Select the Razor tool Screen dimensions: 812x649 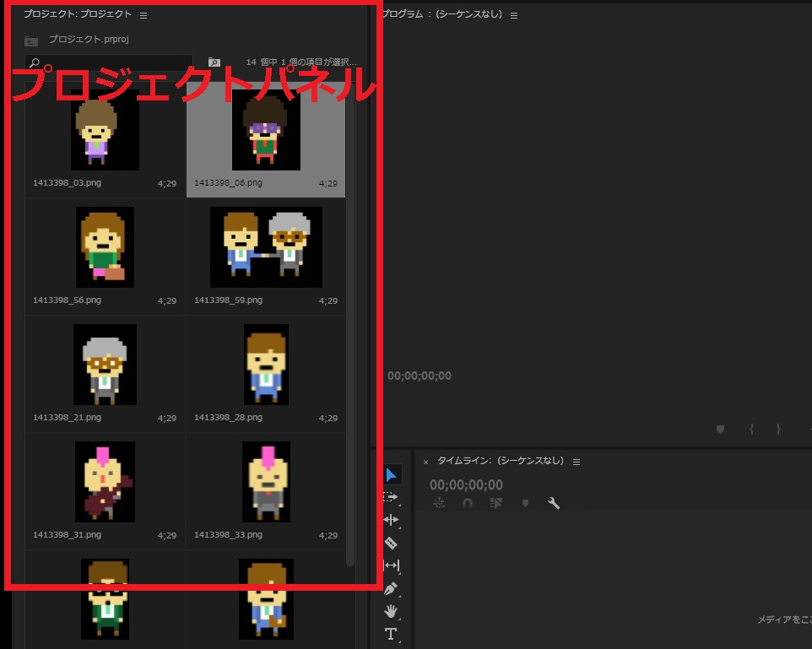[x=391, y=543]
